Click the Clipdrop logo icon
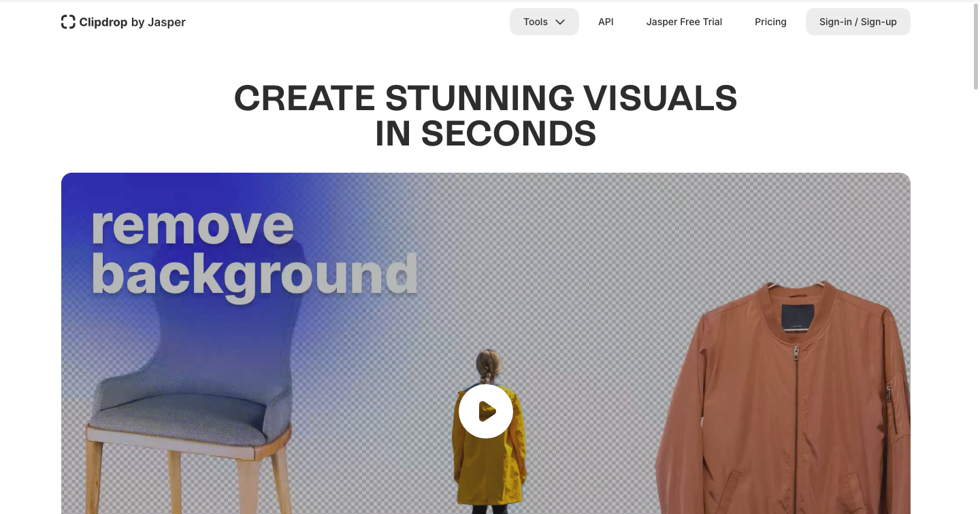 [x=68, y=22]
